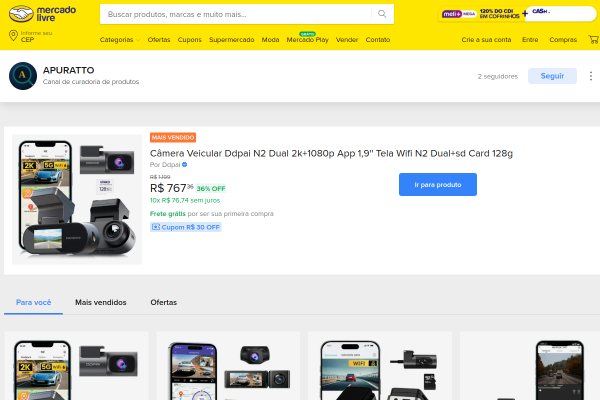600x400 pixels.
Task: Select the Para você tab
Action: coord(33,302)
